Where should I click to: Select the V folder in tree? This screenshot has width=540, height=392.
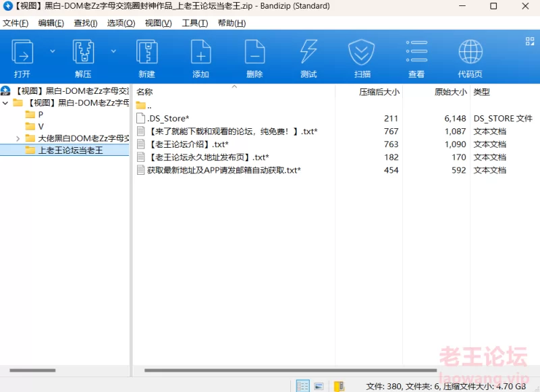tap(34, 126)
